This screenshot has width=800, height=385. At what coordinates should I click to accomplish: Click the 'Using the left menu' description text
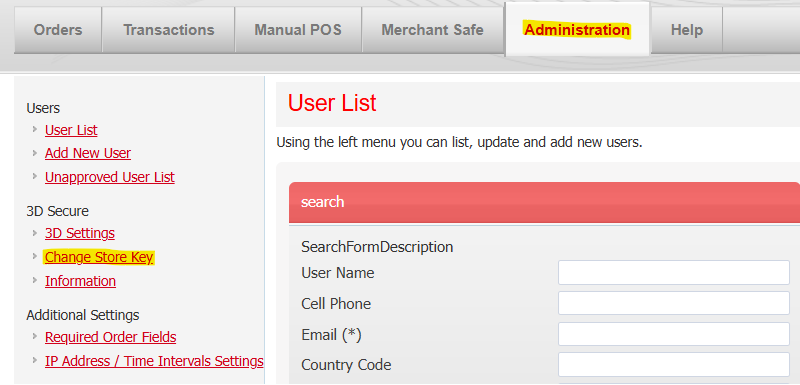click(459, 142)
